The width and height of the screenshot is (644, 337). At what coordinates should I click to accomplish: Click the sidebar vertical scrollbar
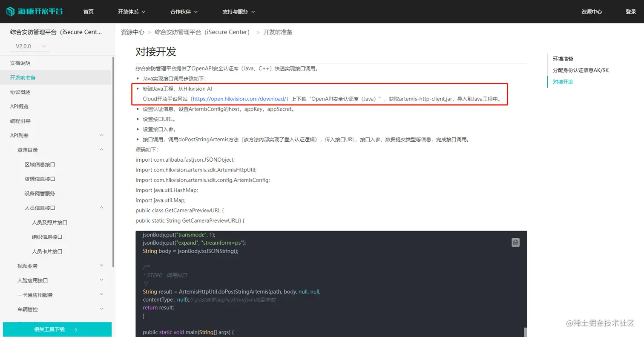(113, 162)
